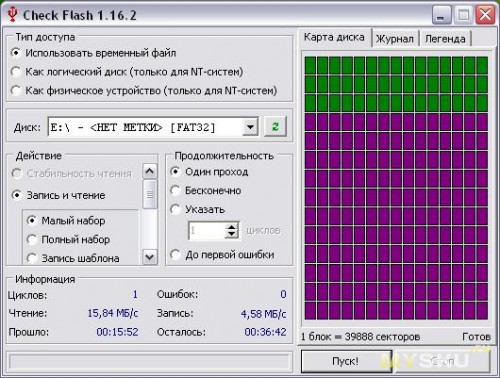Decrease the циклов cycle count spinner
The height and width of the screenshot is (378, 500).
232,234
